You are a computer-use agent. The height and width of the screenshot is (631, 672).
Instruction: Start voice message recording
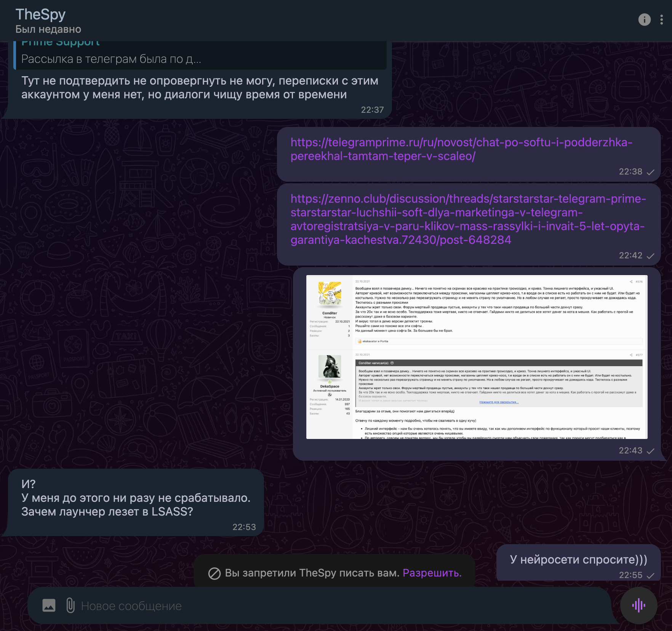(638, 605)
